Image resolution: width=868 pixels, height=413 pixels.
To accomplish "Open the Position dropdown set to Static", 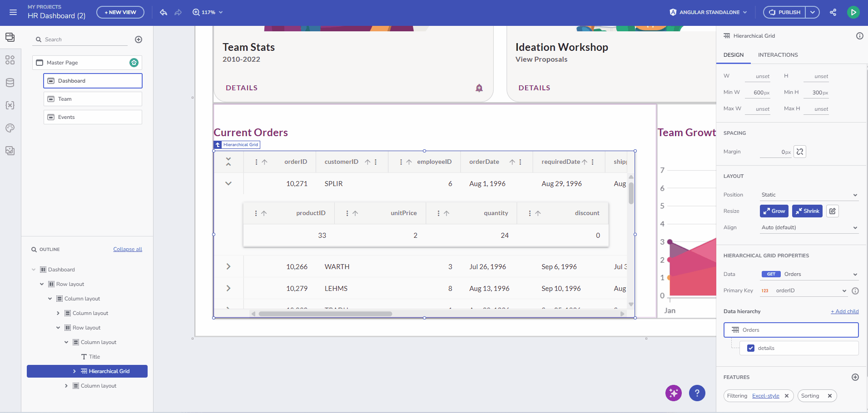I will (x=809, y=195).
